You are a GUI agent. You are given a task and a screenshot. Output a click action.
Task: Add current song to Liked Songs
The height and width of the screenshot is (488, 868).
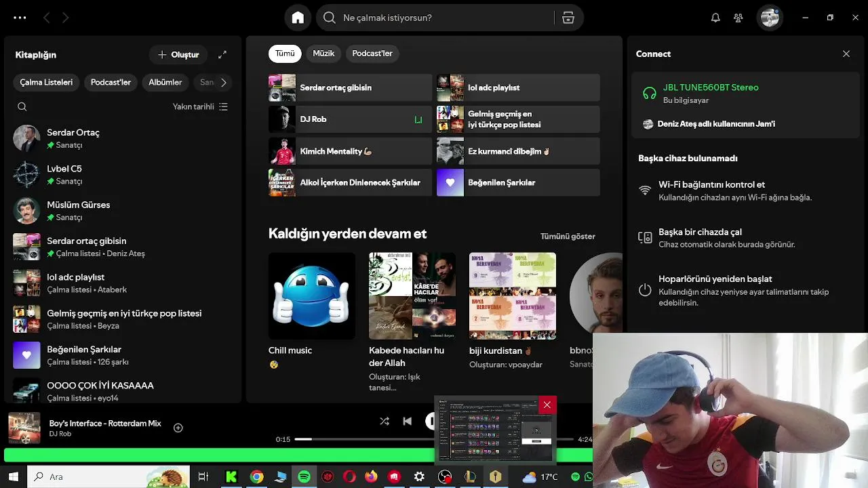tap(178, 428)
